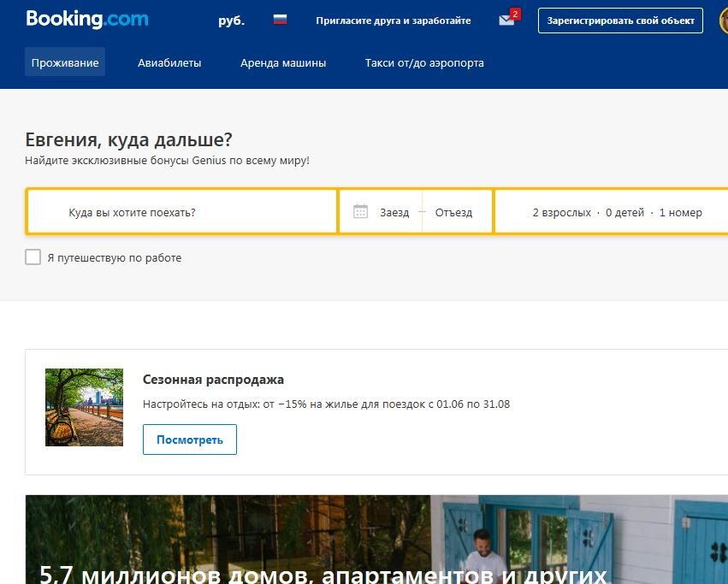Choose the Отъезд check-out date
The image size is (728, 584).
(453, 212)
